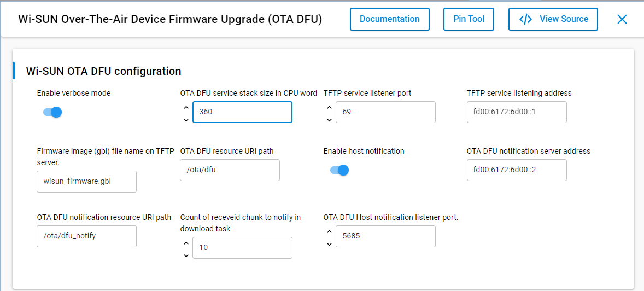The image size is (644, 291).
Task: Edit the TFTP service listening address field
Action: coord(517,112)
